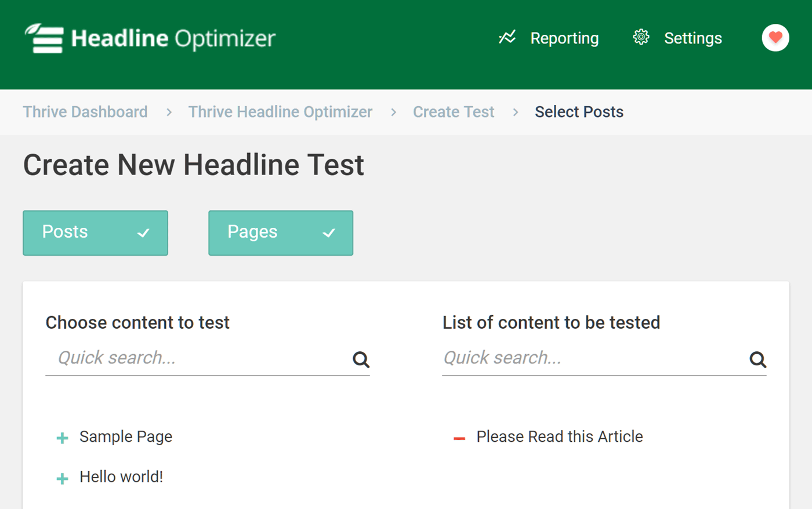
Task: Click the Choose content to test label
Action: pos(137,322)
